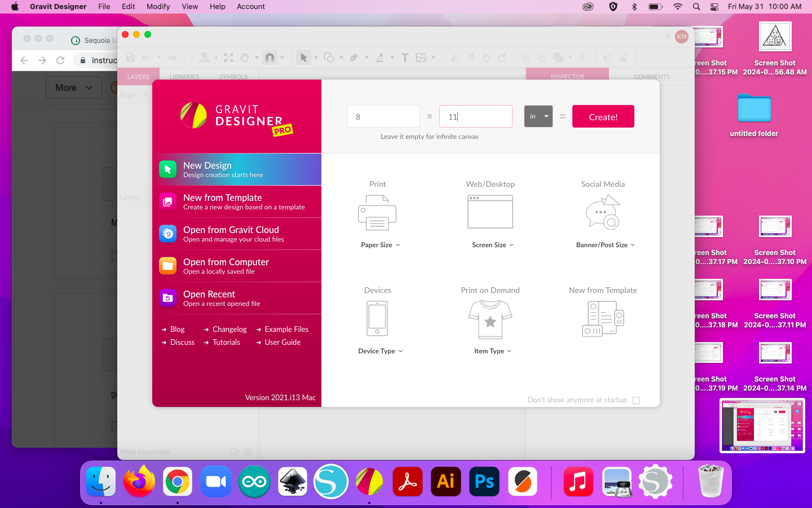Open Spotlight search in the menu bar
The height and width of the screenshot is (508, 812).
[696, 6]
